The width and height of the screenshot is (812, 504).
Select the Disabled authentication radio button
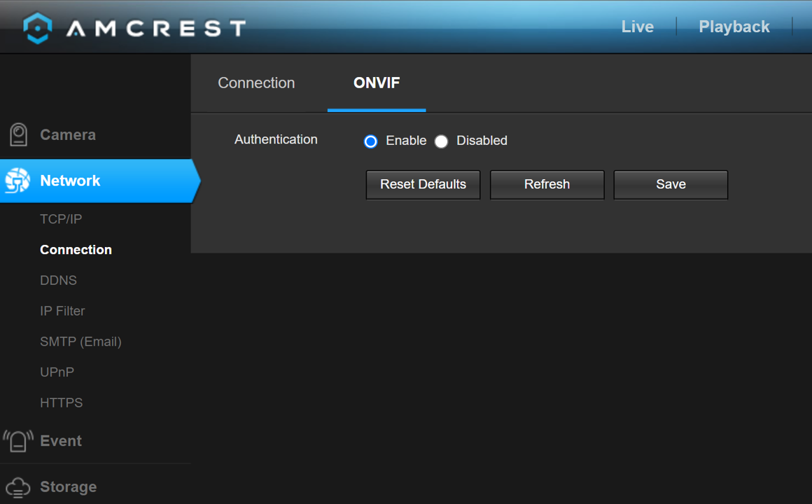click(x=441, y=141)
